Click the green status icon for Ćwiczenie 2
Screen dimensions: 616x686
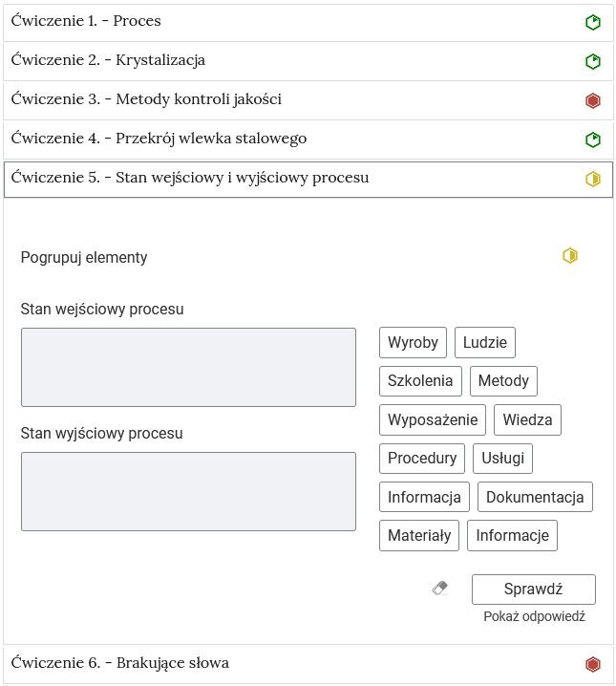coord(592,62)
